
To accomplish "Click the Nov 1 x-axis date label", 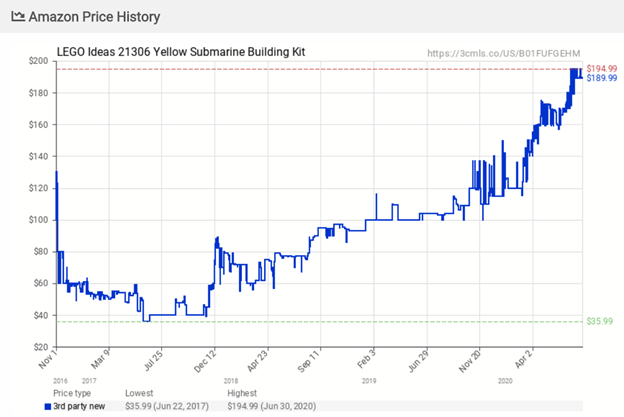I will pos(52,359).
